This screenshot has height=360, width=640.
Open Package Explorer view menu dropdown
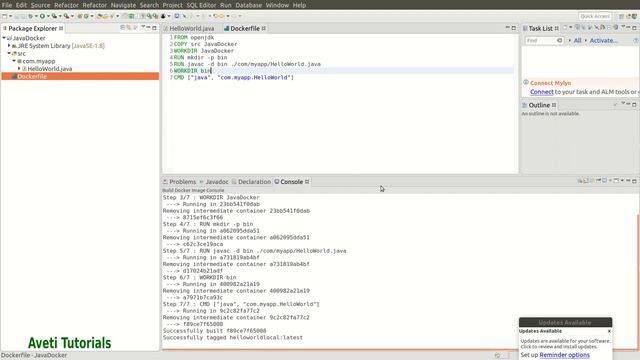click(142, 28)
